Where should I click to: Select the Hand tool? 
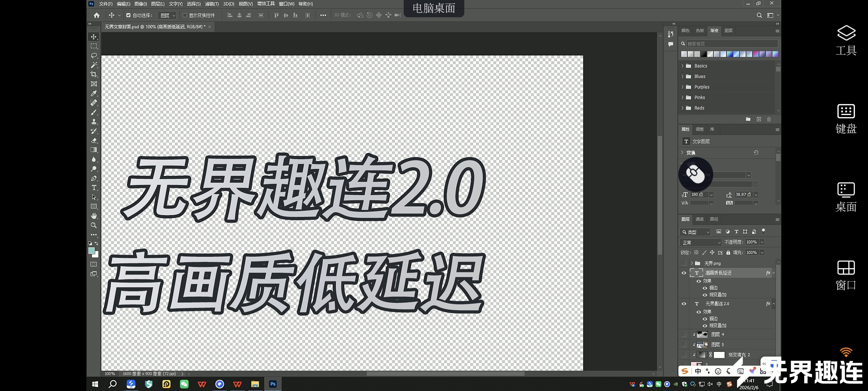tap(94, 216)
